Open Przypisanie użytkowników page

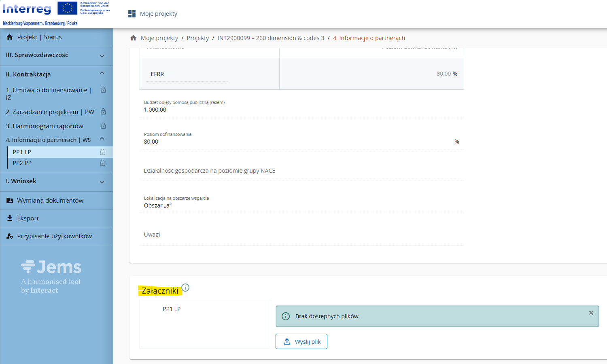pos(54,236)
